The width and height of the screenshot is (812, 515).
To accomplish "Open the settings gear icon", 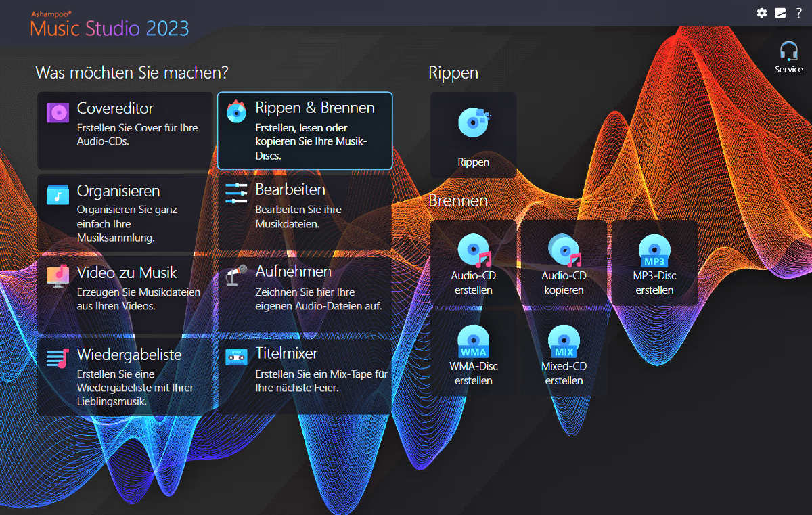I will [762, 13].
